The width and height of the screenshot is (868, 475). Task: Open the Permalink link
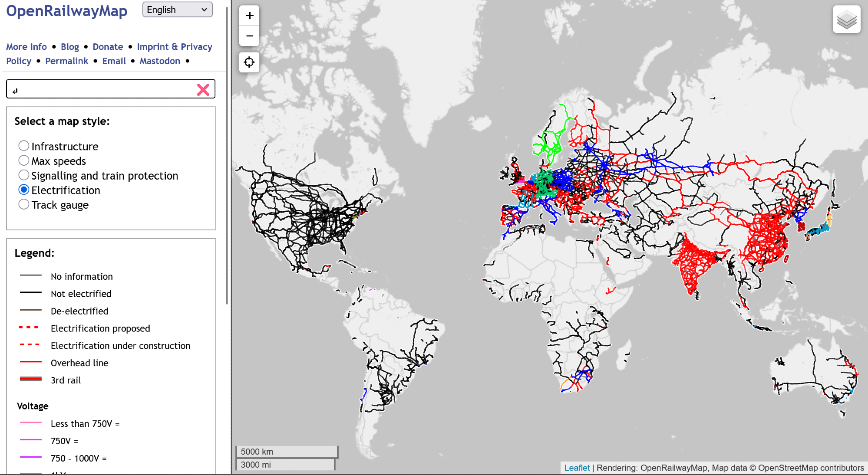coord(66,61)
